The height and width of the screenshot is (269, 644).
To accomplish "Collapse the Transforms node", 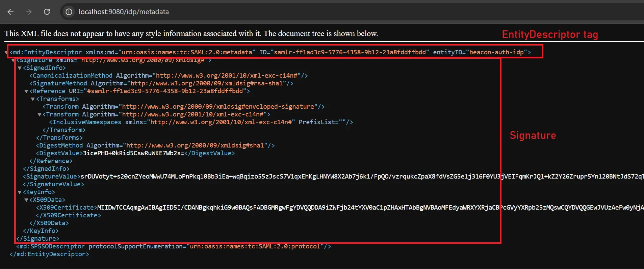I will click(33, 99).
